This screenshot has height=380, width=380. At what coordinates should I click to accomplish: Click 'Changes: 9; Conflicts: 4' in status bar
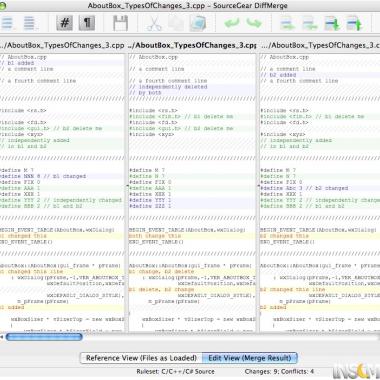point(279,371)
